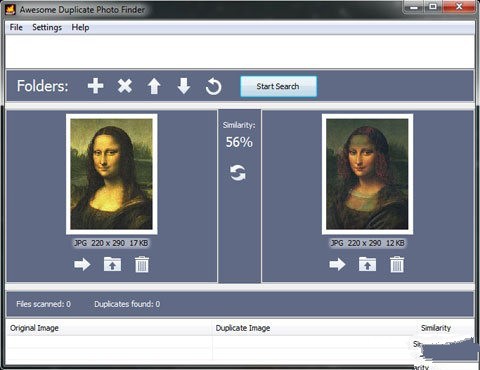Delete right 12 KB image with trash
The height and width of the screenshot is (370, 480).
click(x=397, y=264)
